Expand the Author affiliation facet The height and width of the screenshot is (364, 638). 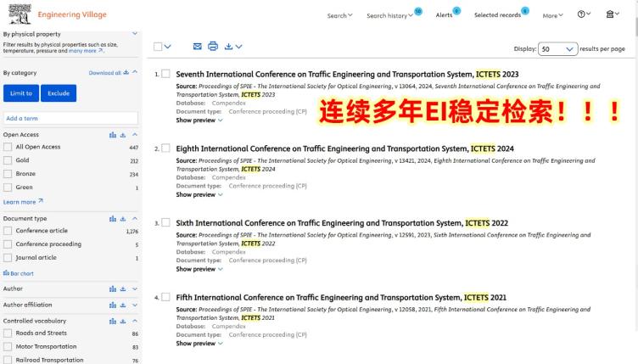point(135,305)
